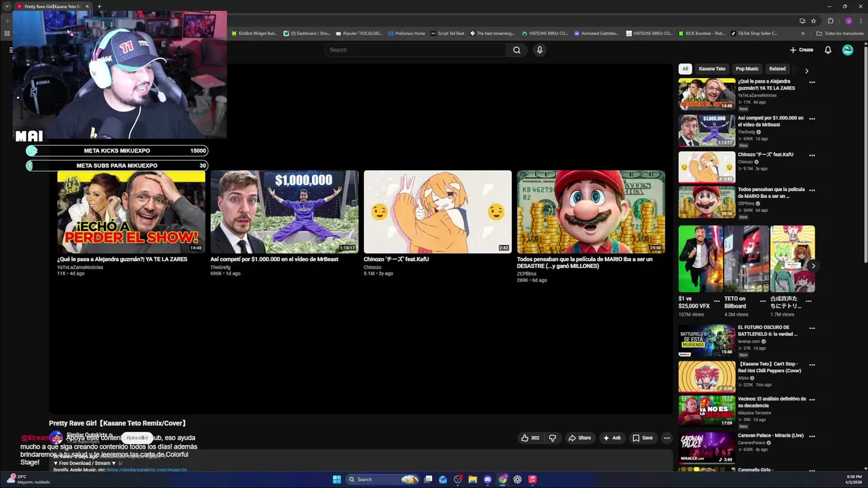Open KICK Bounties bookmark

coord(701,33)
